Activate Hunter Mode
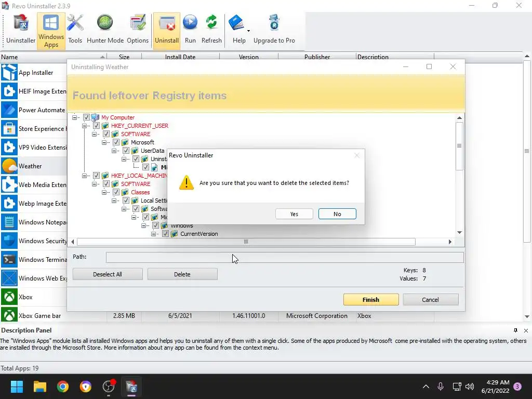This screenshot has width=532, height=399. (105, 30)
